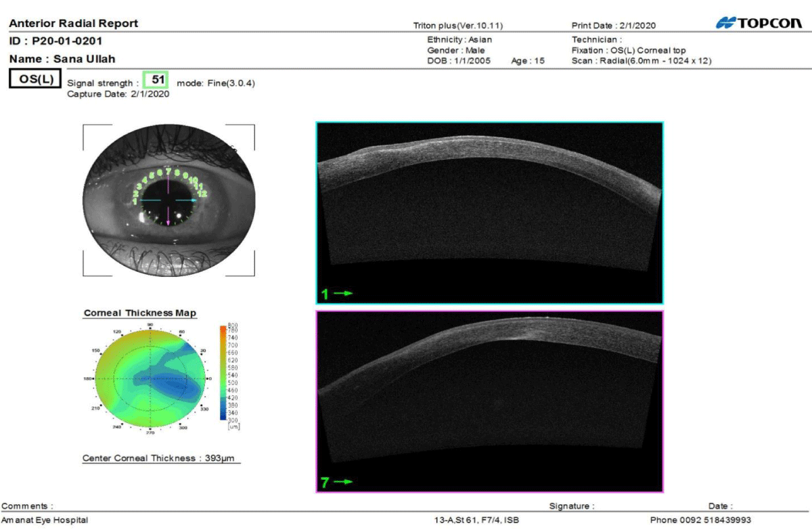Click the Comments field label
812x532 pixels.
(x=27, y=506)
